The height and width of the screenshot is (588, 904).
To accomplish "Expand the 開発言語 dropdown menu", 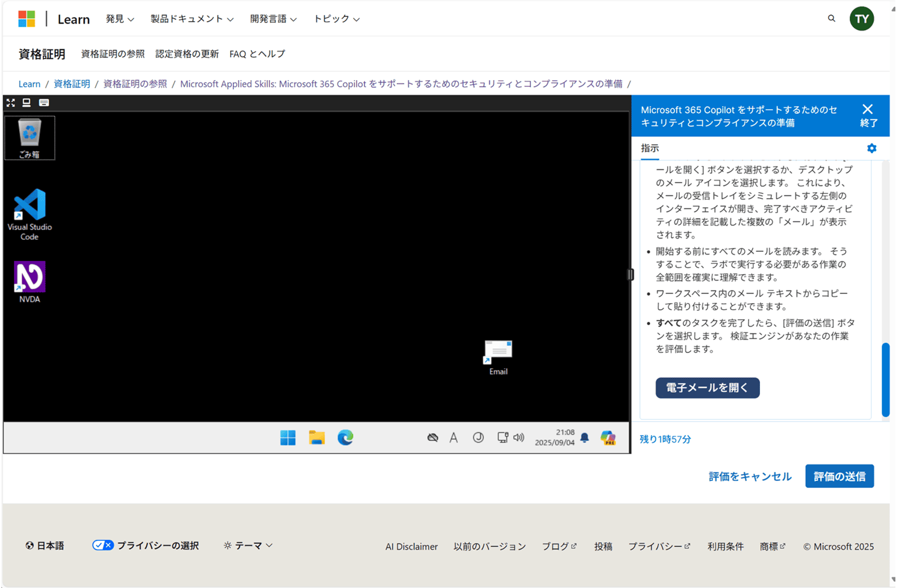I will (x=273, y=19).
